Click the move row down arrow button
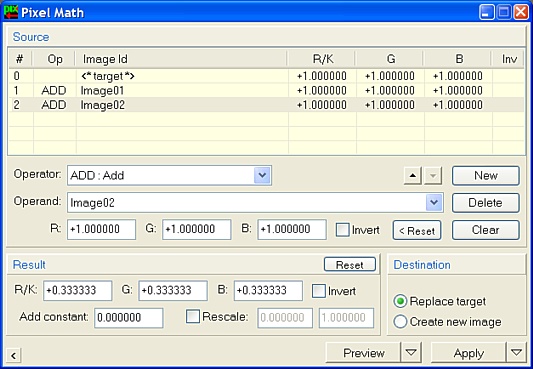 point(433,176)
